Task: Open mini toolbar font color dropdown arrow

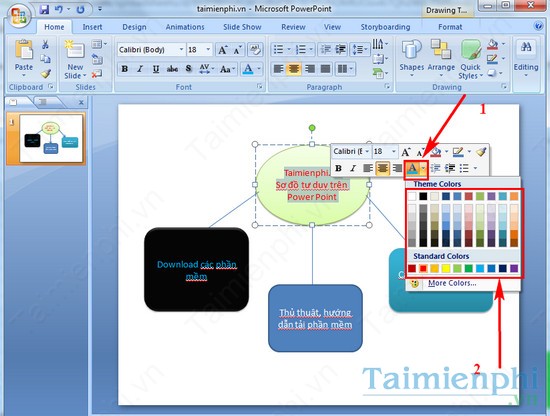Action: 423,169
